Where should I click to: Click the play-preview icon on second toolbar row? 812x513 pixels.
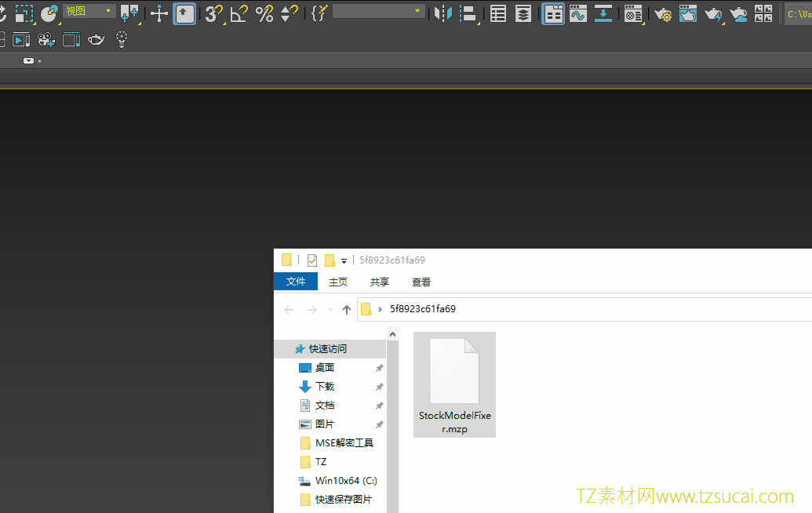pyautogui.click(x=21, y=39)
